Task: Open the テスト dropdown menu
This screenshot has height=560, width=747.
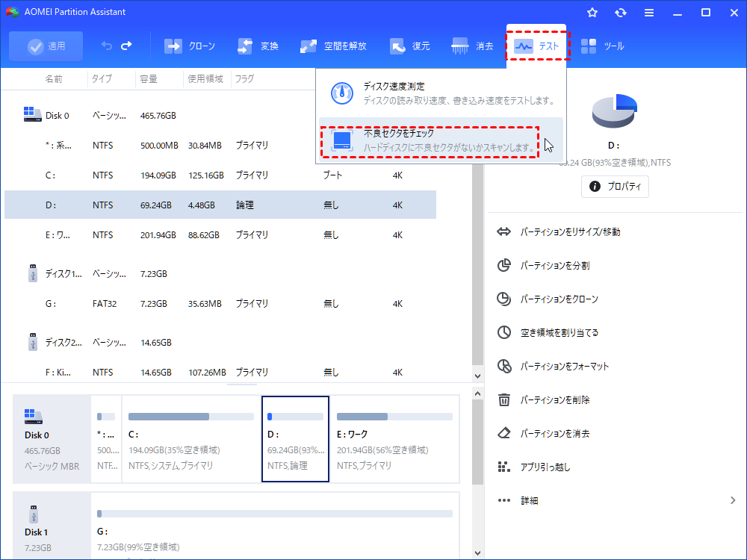Action: [538, 46]
